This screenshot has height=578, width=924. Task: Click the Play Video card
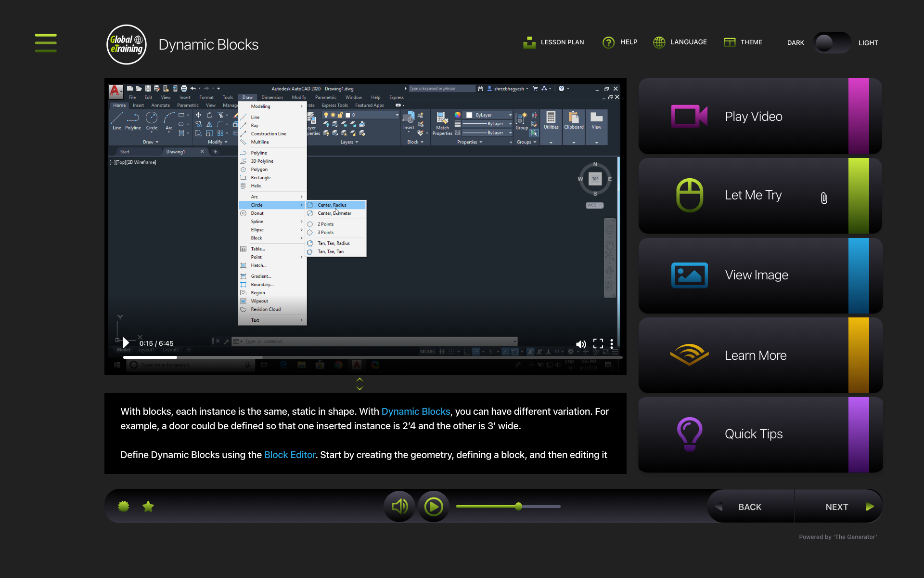(760, 116)
